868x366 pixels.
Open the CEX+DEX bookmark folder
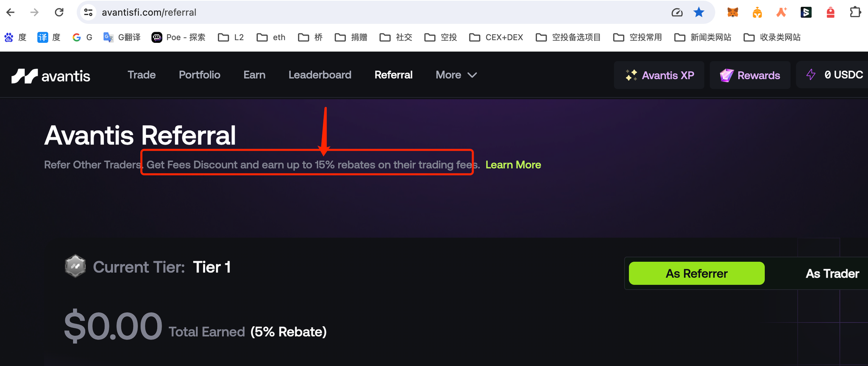click(x=496, y=37)
